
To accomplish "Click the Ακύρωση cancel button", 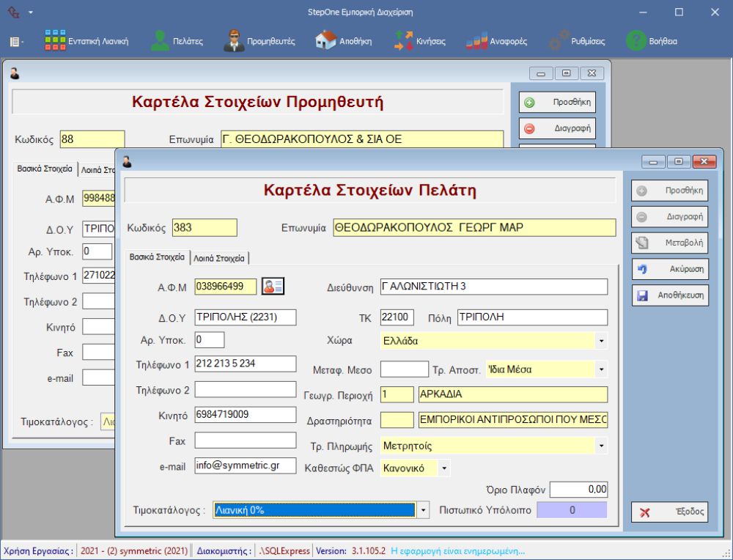I will pyautogui.click(x=669, y=269).
